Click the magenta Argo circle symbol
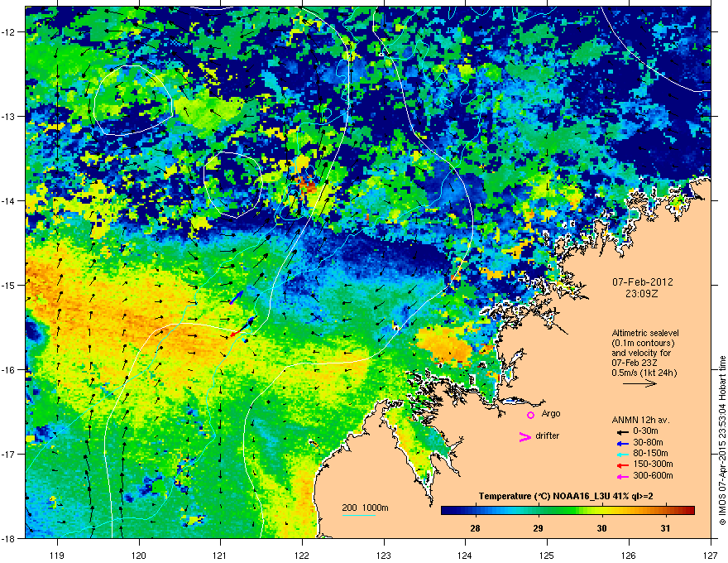The image size is (728, 563). (530, 415)
